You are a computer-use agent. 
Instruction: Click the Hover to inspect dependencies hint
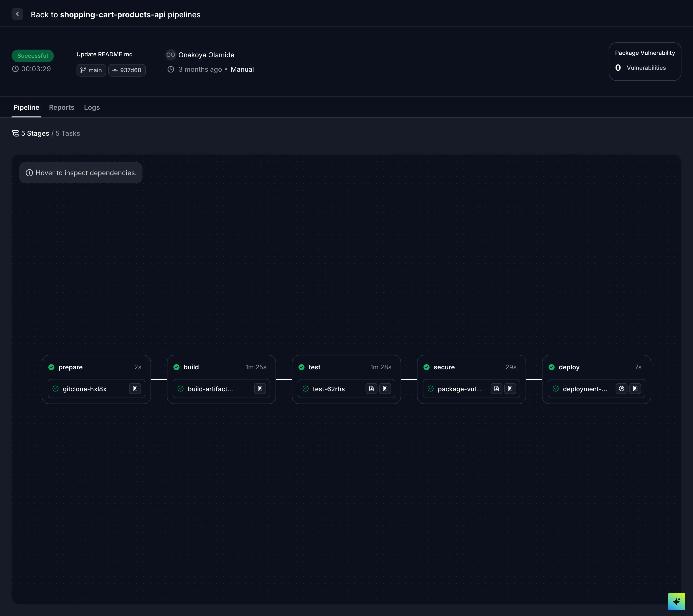(x=81, y=173)
